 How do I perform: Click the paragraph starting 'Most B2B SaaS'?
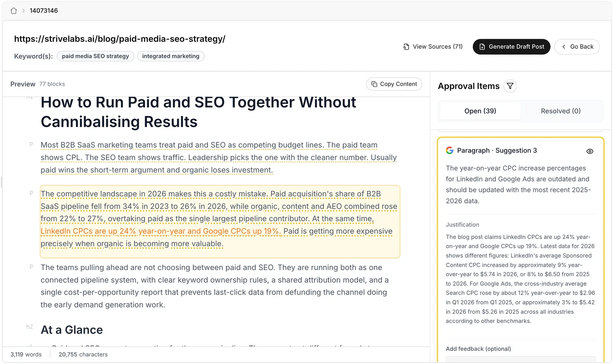[218, 158]
